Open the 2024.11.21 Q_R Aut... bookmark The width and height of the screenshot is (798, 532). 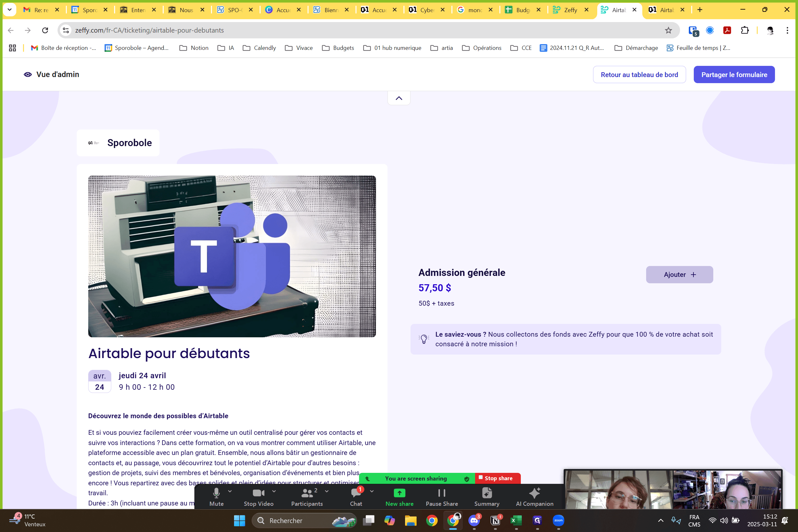(572, 48)
